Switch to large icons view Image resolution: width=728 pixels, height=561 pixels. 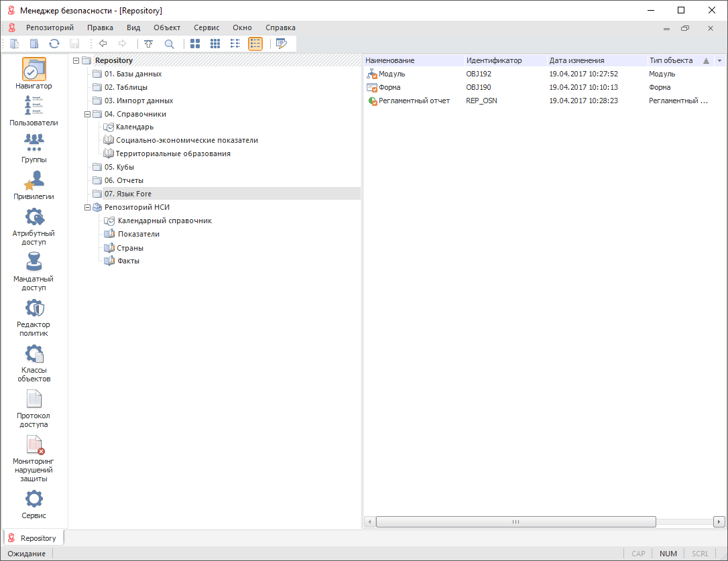(195, 44)
